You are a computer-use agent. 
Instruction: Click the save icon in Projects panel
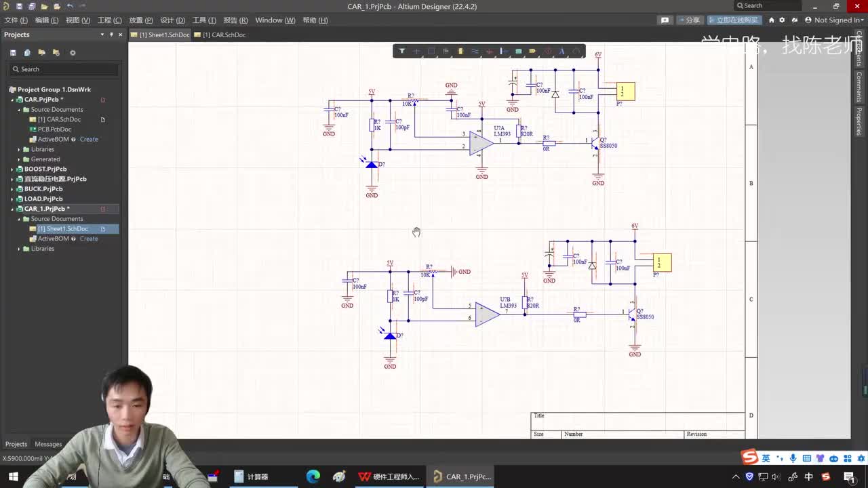(13, 53)
